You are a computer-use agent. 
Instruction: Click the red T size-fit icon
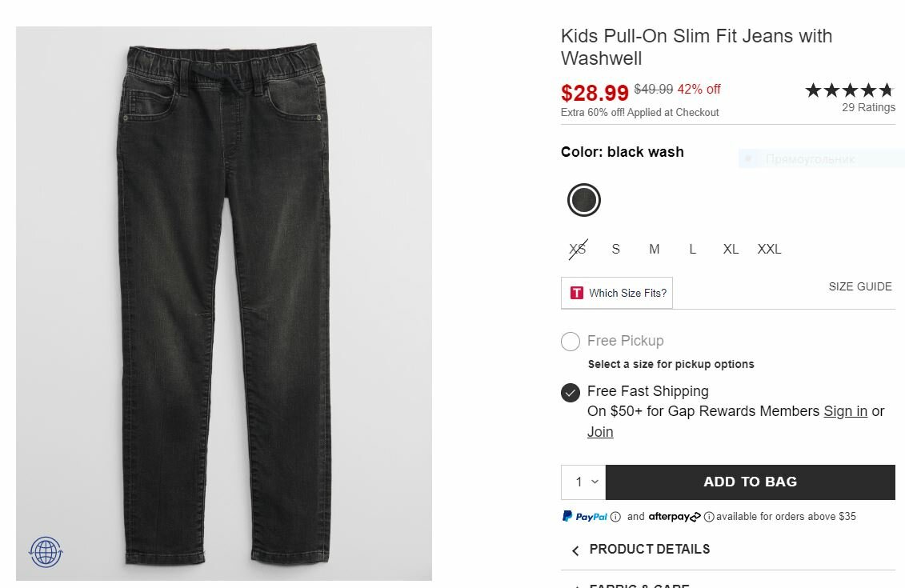coord(577,293)
